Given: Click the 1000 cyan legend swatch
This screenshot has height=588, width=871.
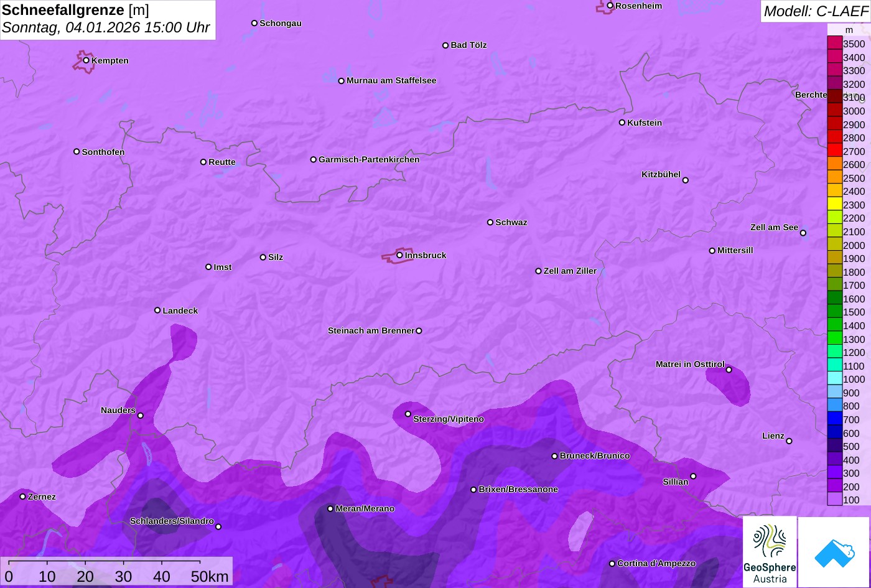Looking at the screenshot, I should pos(834,378).
